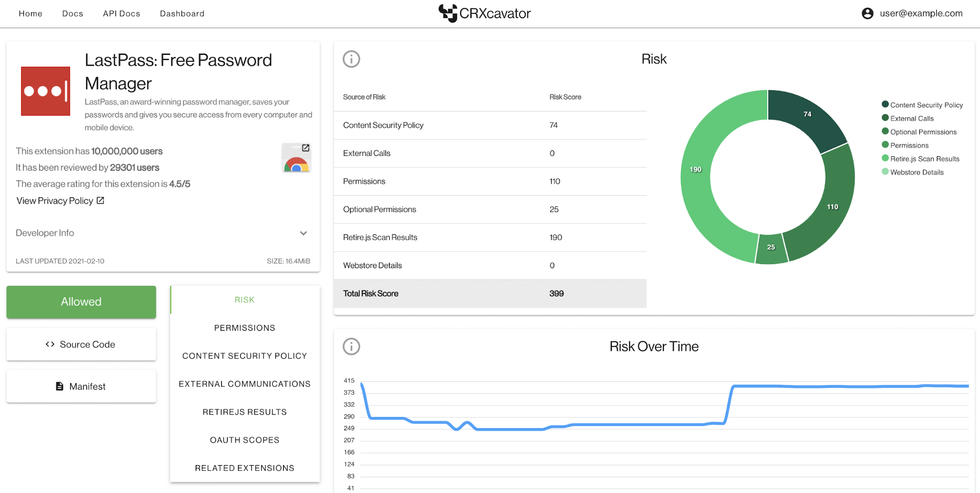Select the Retire.js Scan Results table row
This screenshot has width=980, height=493.
[x=490, y=237]
